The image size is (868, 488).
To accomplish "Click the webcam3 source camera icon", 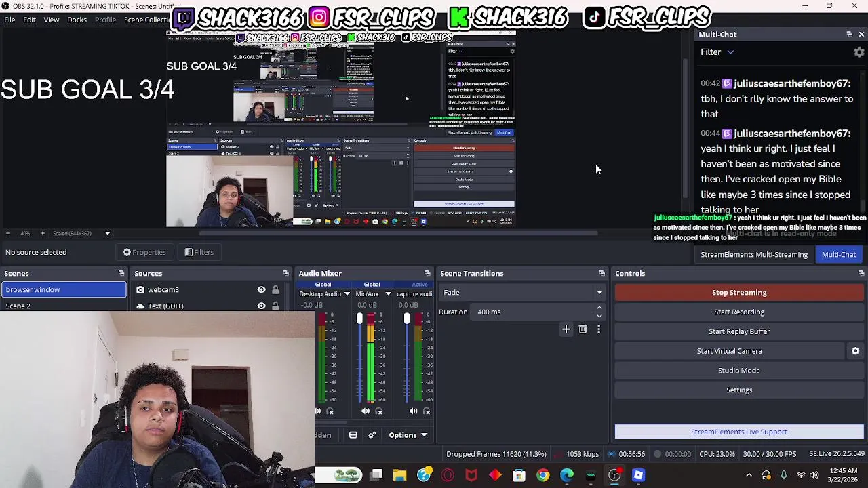I will [x=140, y=289].
